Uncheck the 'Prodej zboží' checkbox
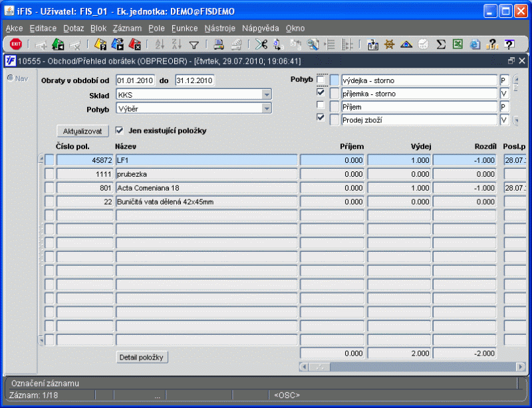 tap(321, 118)
